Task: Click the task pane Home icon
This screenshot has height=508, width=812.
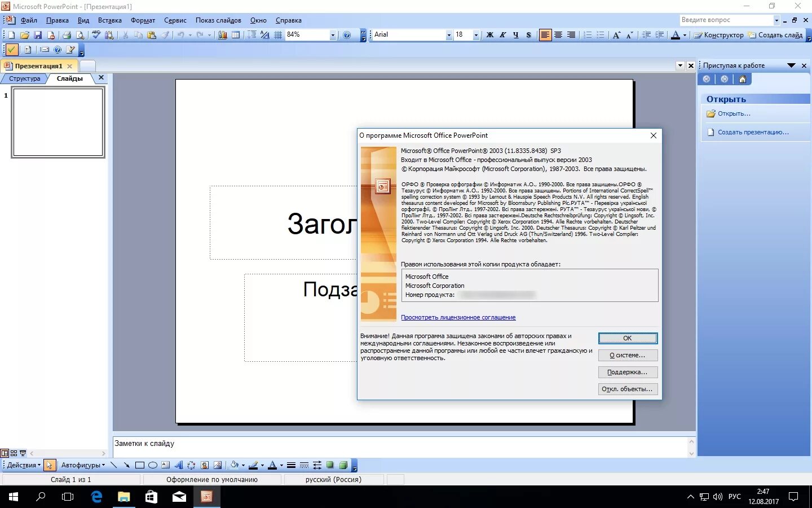Action: (743, 79)
